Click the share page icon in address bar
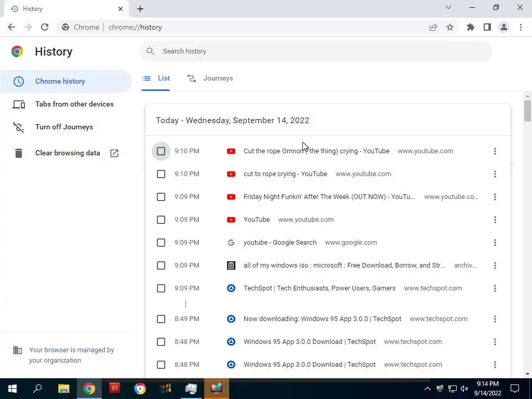This screenshot has width=532, height=399. coord(433,27)
